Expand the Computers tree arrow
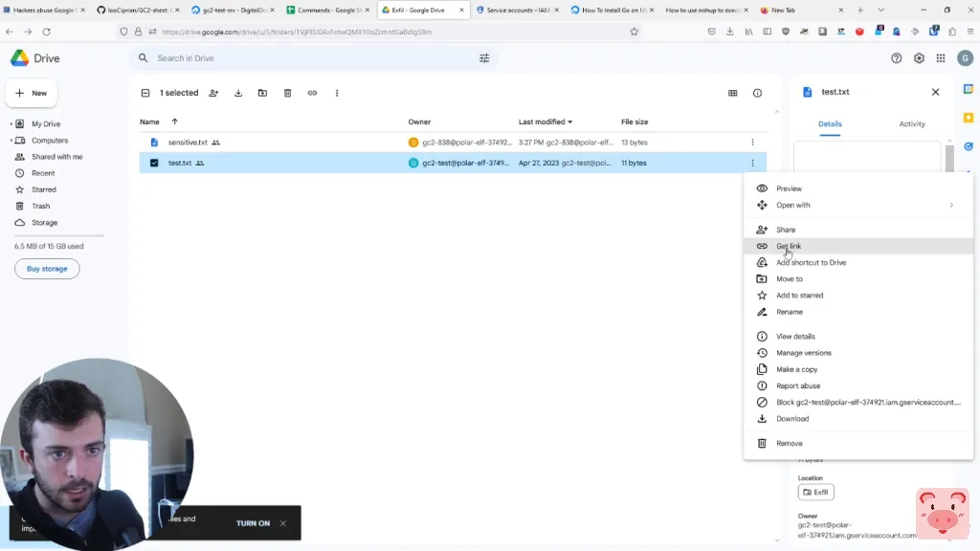The height and width of the screenshot is (551, 980). point(11,141)
